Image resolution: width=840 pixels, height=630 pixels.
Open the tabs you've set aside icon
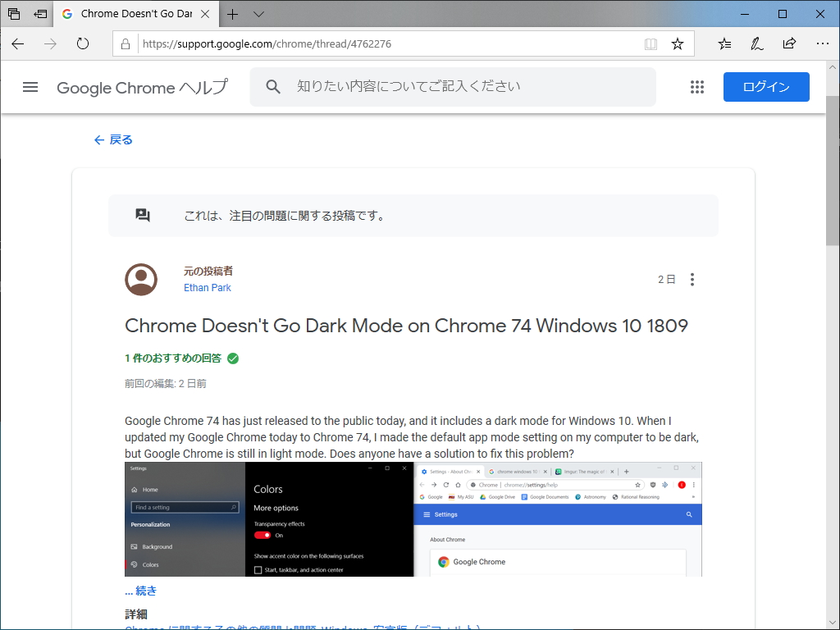point(14,14)
